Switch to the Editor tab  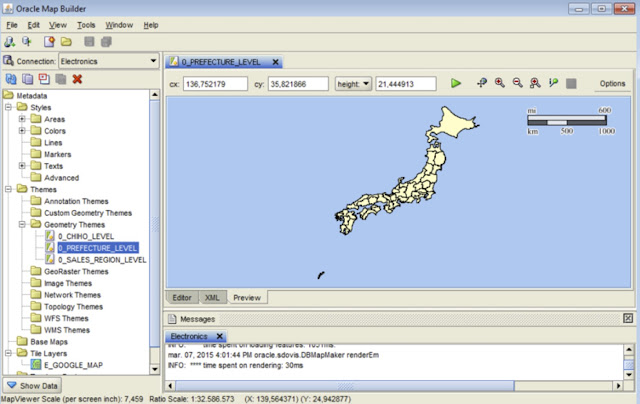point(182,298)
